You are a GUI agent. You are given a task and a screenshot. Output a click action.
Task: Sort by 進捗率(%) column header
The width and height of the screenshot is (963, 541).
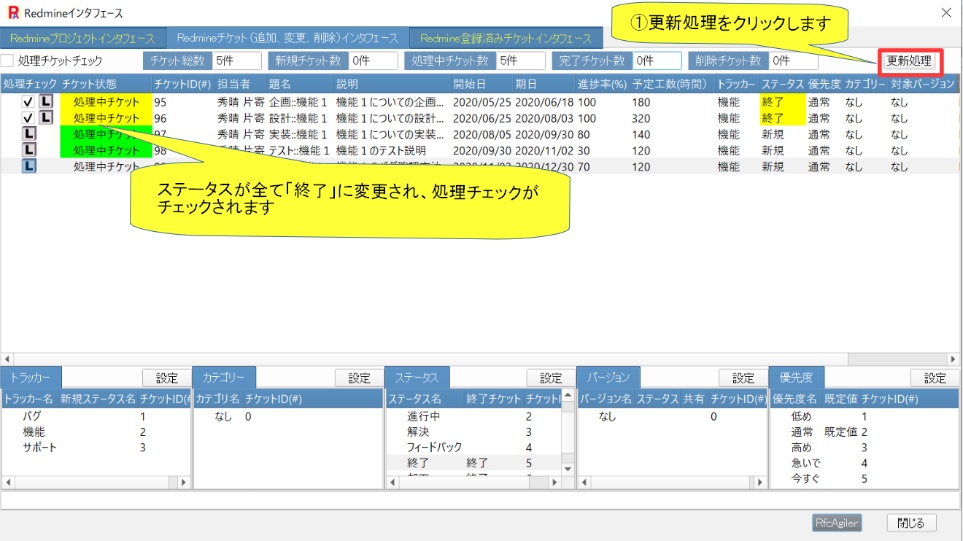pyautogui.click(x=602, y=84)
